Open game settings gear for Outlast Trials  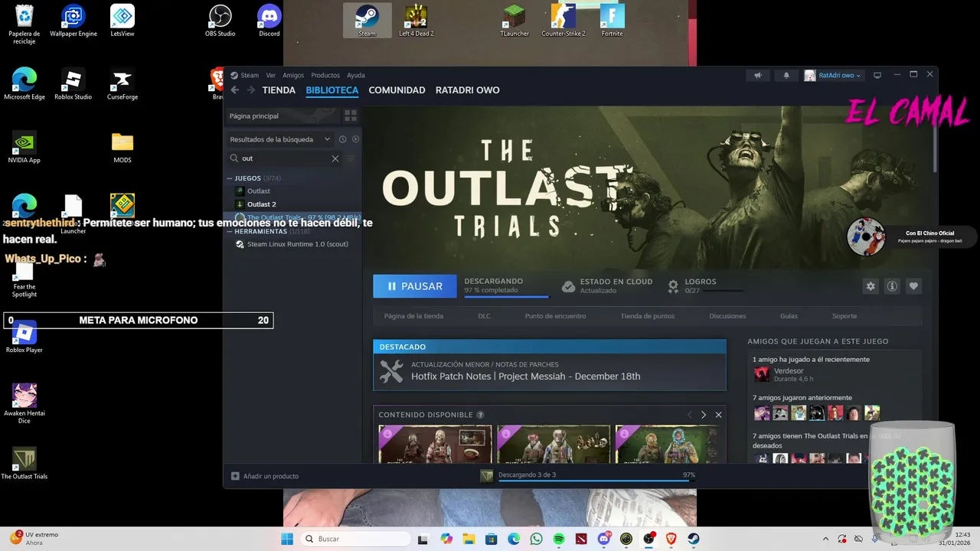(x=871, y=286)
